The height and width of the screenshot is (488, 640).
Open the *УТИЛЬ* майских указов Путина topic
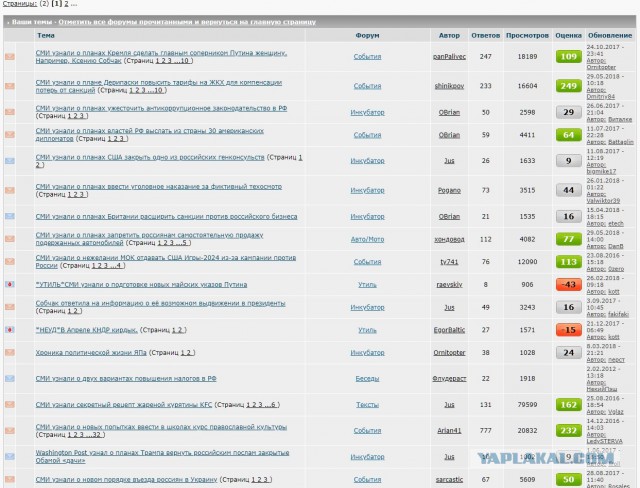(141, 284)
